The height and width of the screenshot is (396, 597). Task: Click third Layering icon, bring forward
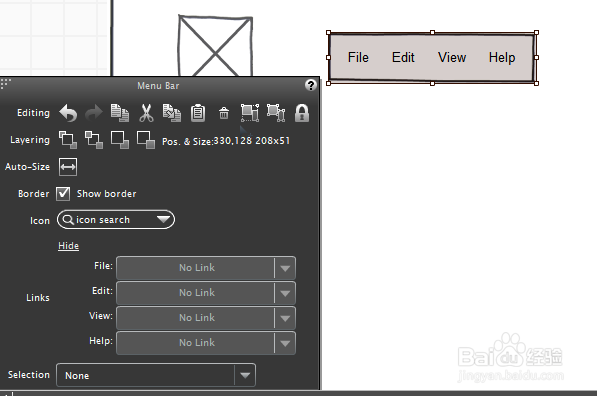pos(120,140)
